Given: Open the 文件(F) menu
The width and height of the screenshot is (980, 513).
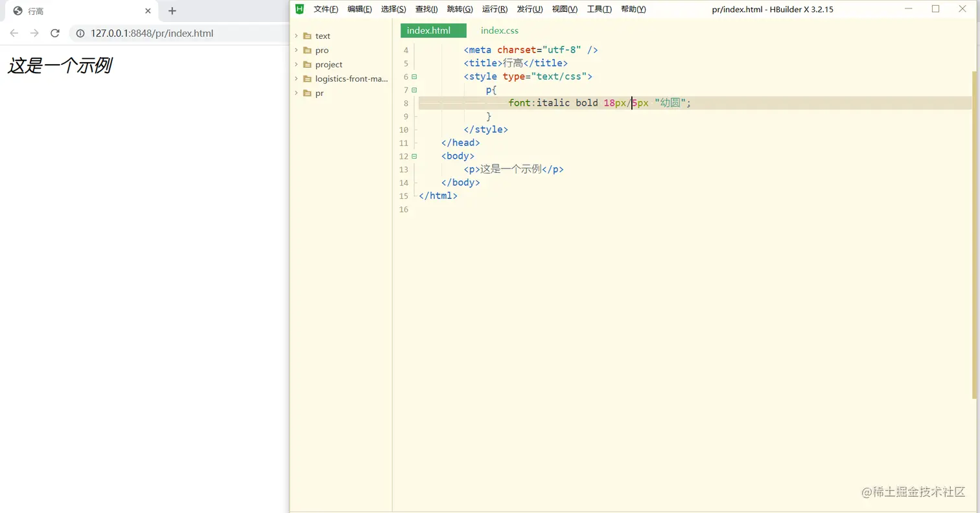Looking at the screenshot, I should click(x=326, y=9).
